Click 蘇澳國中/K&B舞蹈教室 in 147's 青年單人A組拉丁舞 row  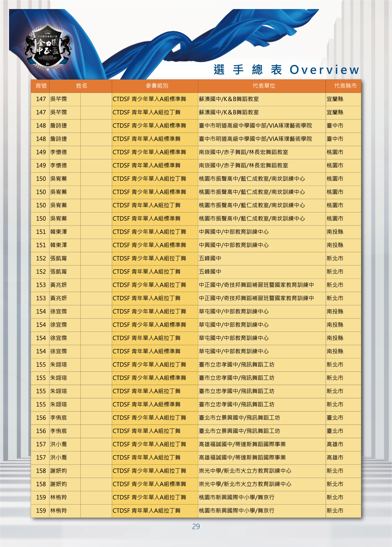tap(229, 112)
